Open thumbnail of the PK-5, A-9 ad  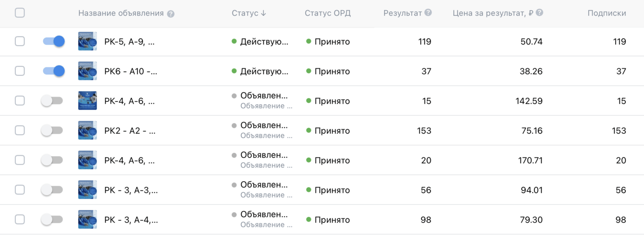(87, 41)
